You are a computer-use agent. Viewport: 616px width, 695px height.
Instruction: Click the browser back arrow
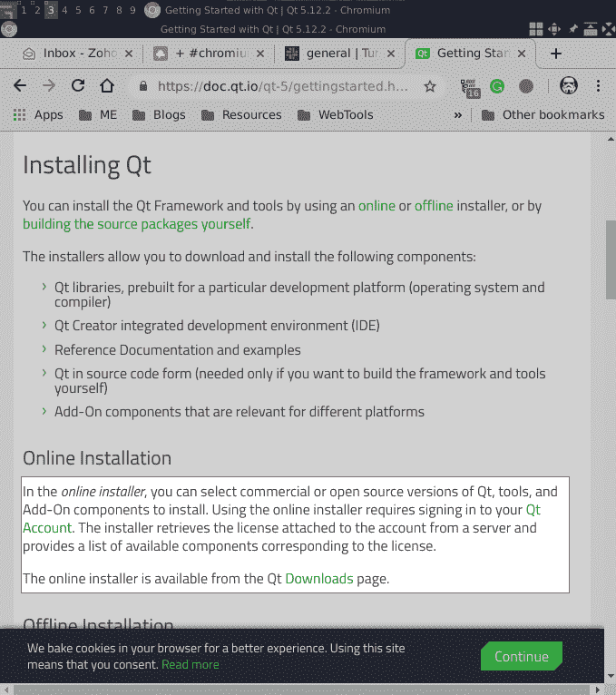[20, 86]
